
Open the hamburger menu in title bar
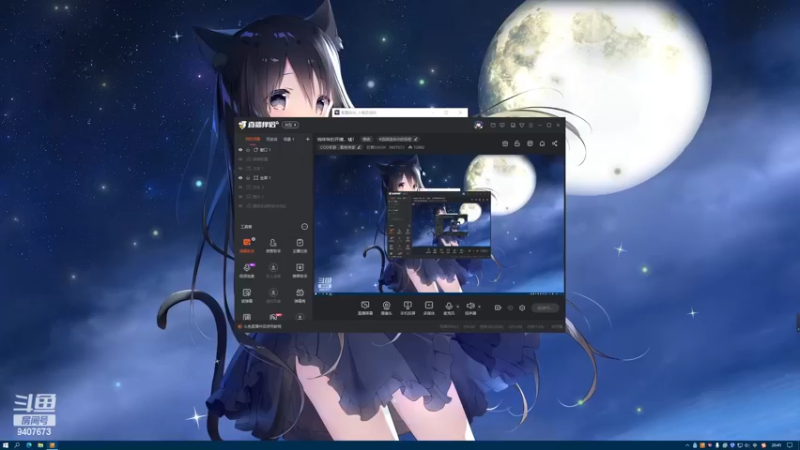point(531,125)
